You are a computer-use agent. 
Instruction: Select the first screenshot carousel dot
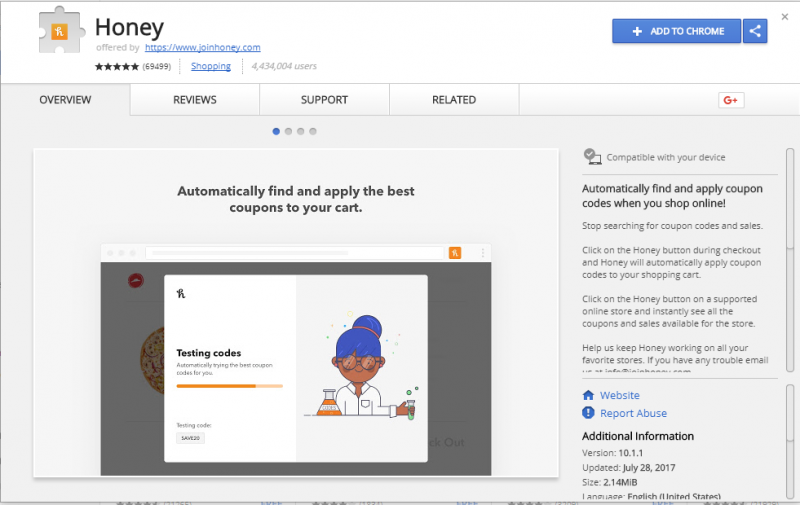coord(276,131)
